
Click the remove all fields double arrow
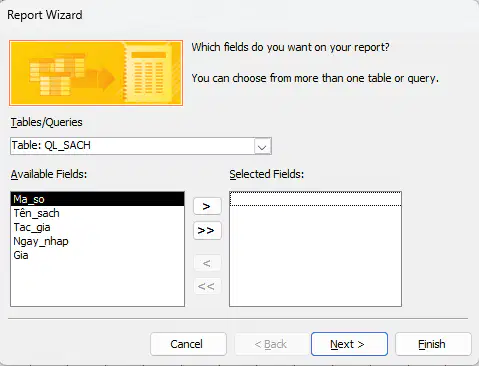tap(207, 286)
